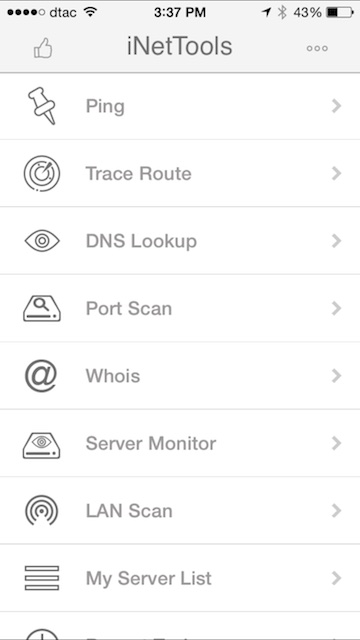Expand the LAN Scan row chevron
Image resolution: width=360 pixels, height=640 pixels.
[336, 511]
